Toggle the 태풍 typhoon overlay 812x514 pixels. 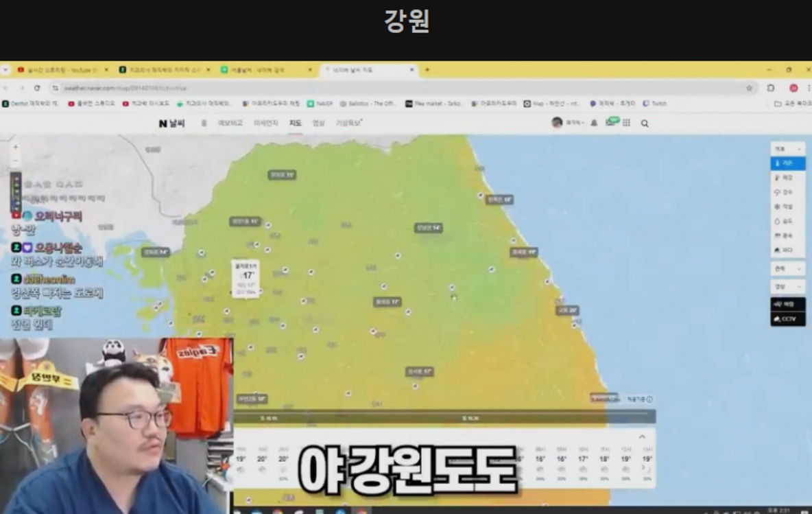(x=788, y=304)
